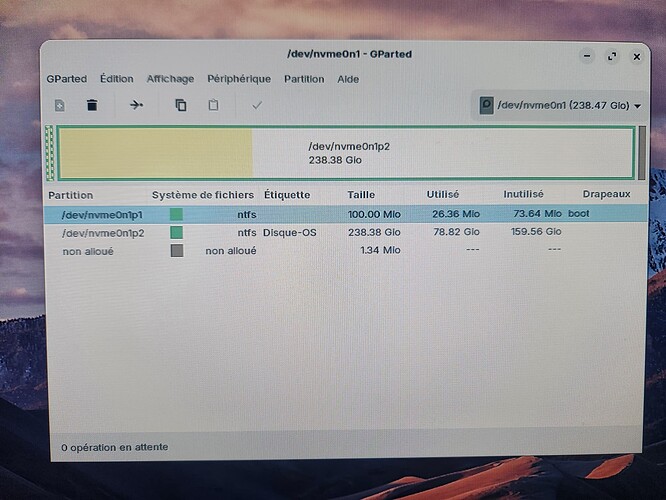This screenshot has width=666, height=500.
Task: Open the Périphérique menu
Action: pyautogui.click(x=239, y=79)
